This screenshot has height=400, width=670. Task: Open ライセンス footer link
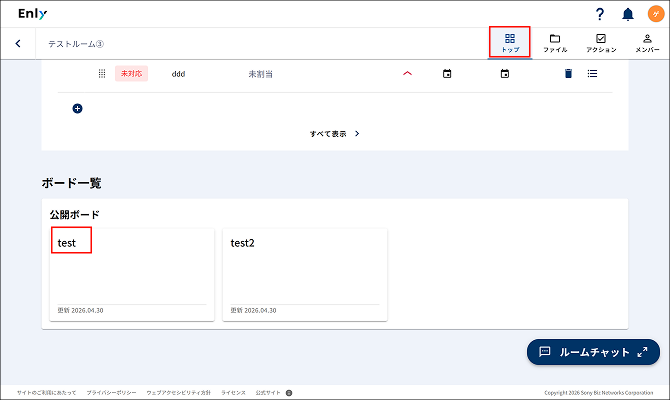click(233, 393)
